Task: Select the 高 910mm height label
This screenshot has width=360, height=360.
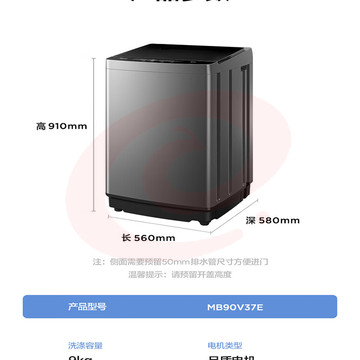Action: pos(62,126)
